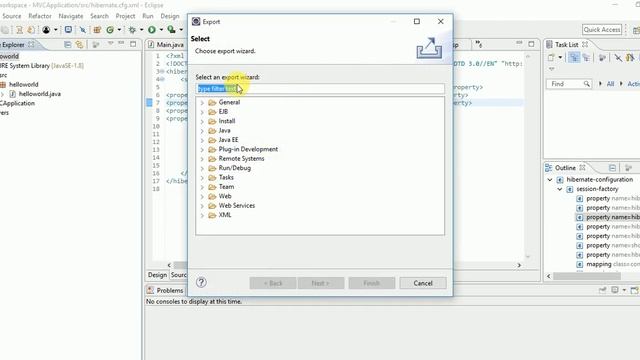Click the blue monitor console toolbar icon
Viewport: 640px width, 360px height.
(68, 29)
